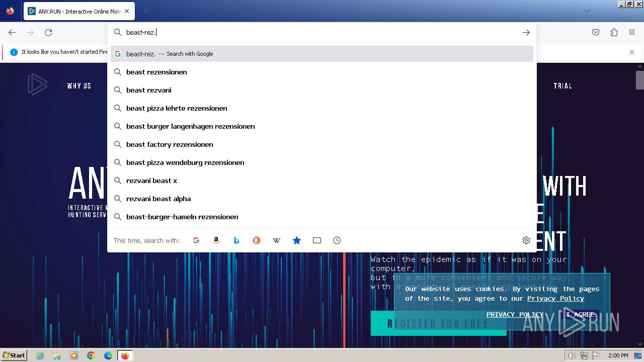Expand the list all tabs chevron
Image resolution: width=644 pixels, height=362 pixels.
click(587, 11)
